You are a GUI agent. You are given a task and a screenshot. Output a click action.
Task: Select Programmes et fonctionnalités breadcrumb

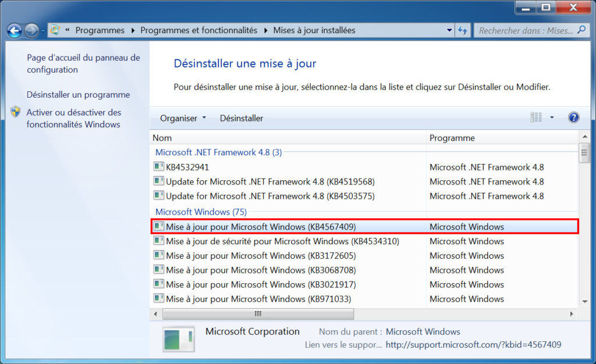[199, 30]
